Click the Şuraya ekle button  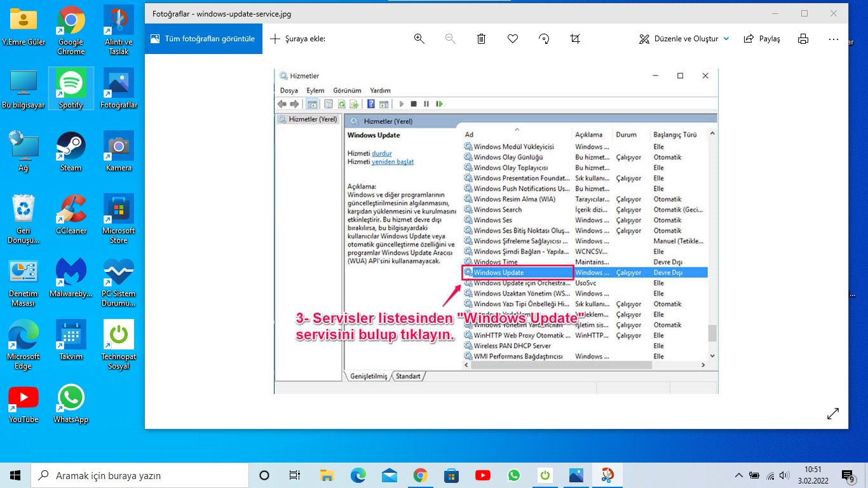[x=297, y=39]
